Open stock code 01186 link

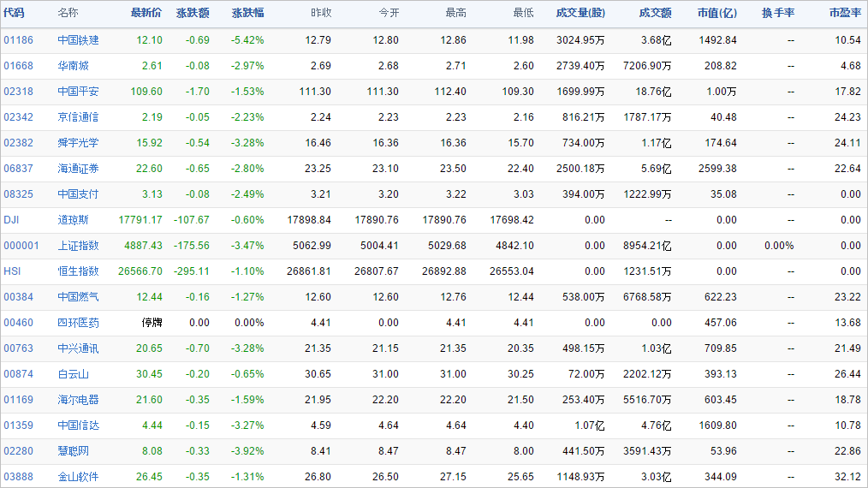pos(18,40)
